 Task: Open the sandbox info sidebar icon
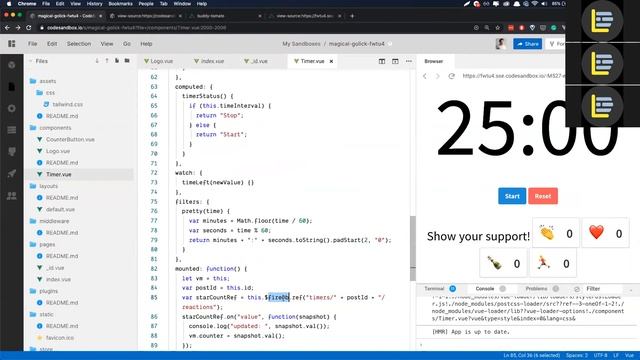point(12,65)
